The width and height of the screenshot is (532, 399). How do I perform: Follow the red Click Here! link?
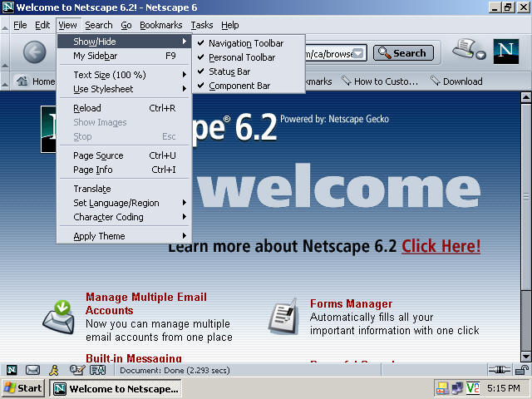click(x=441, y=246)
